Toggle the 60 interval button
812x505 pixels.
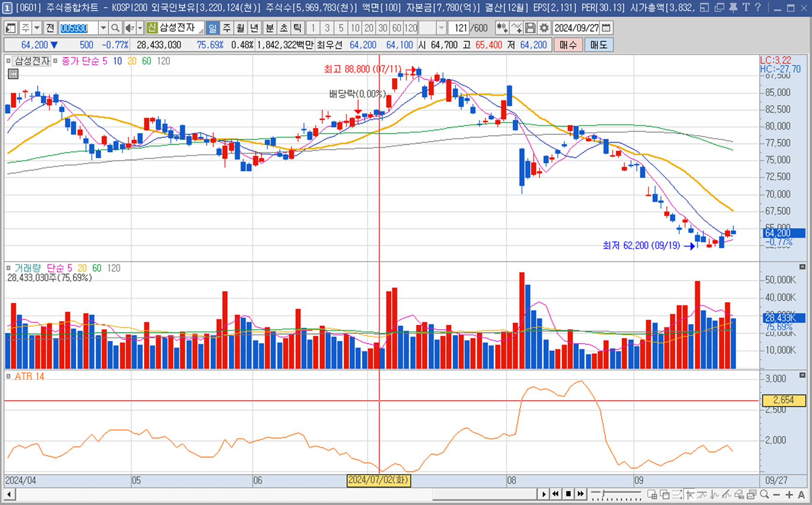click(x=397, y=28)
